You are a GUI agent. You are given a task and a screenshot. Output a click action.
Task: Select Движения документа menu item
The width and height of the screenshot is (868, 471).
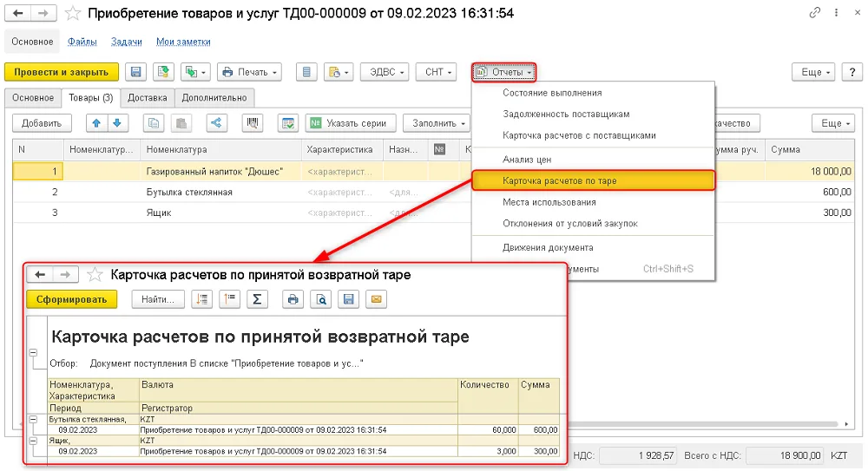click(593, 247)
